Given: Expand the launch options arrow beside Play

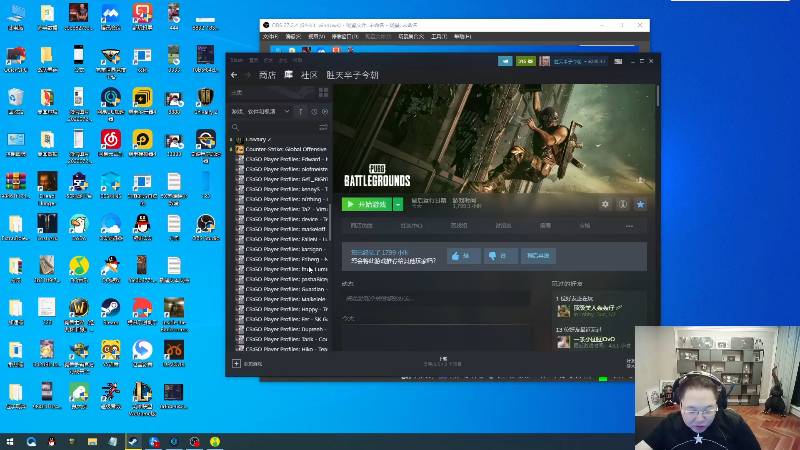Looking at the screenshot, I should (x=398, y=205).
